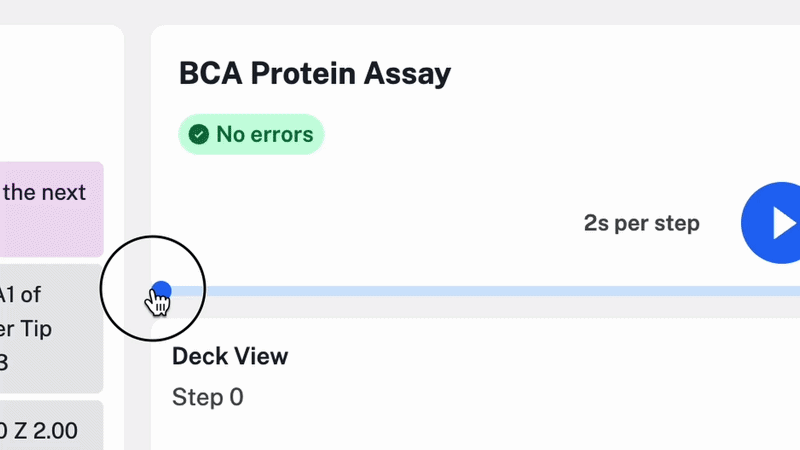Click the "the next" text in pink card
The height and width of the screenshot is (450, 800).
tap(44, 192)
